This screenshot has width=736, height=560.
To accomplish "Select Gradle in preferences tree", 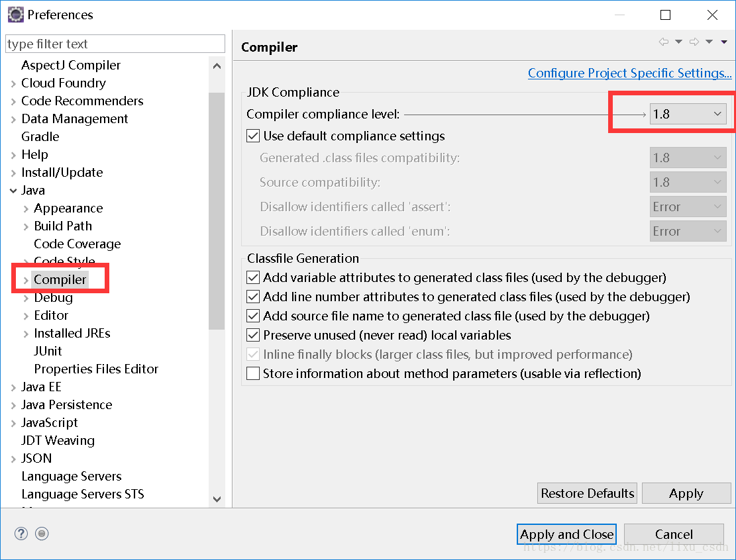I will tap(40, 136).
